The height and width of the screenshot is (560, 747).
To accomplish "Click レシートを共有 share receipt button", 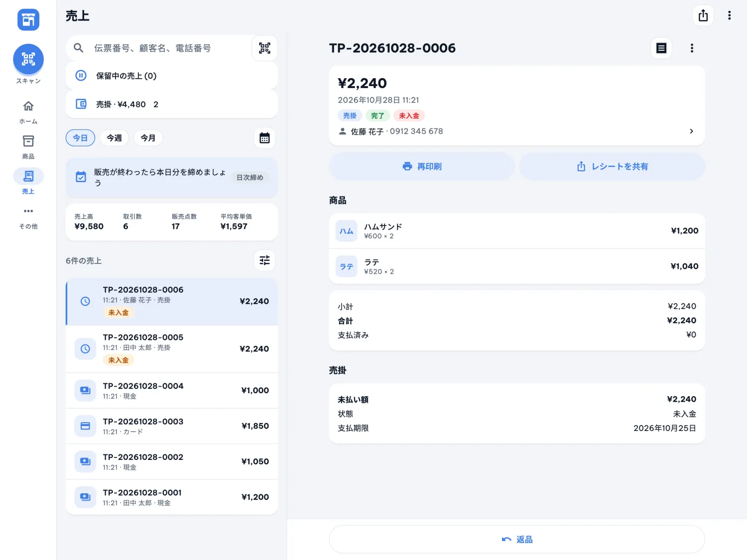I will pyautogui.click(x=612, y=166).
